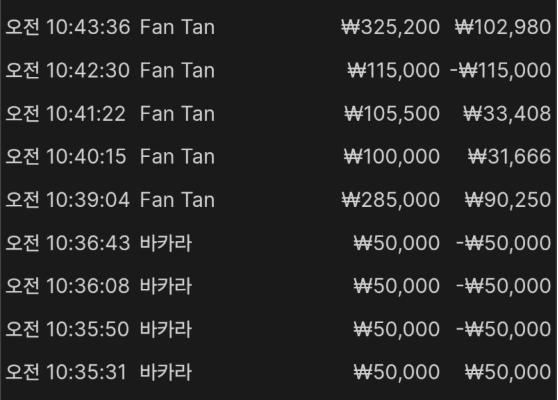The width and height of the screenshot is (558, 400).
Task: Click the ₩105,500 bet amount
Action: tap(392, 114)
